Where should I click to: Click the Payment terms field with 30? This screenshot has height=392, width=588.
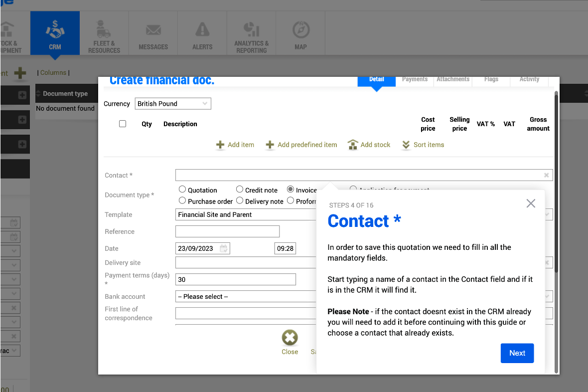pyautogui.click(x=236, y=279)
